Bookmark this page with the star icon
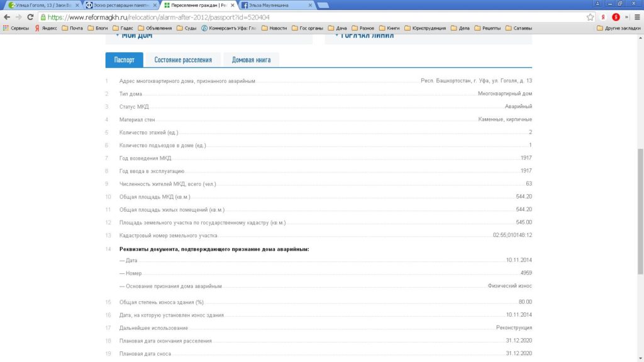 click(x=590, y=17)
